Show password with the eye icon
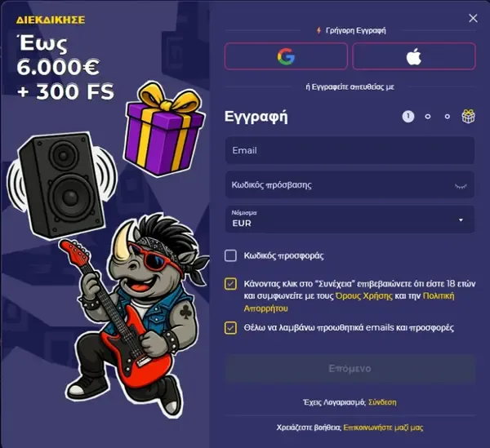 [461, 186]
